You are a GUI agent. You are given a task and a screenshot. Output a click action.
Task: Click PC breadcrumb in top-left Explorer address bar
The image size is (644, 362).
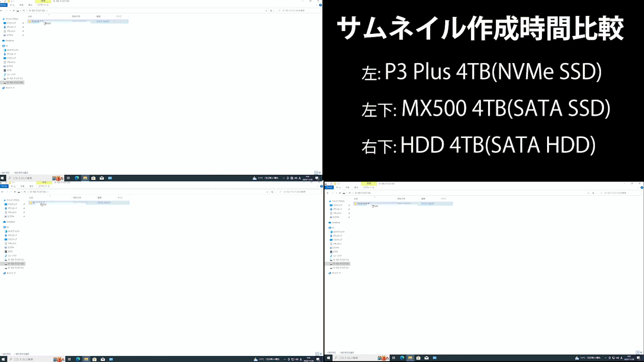click(x=24, y=11)
